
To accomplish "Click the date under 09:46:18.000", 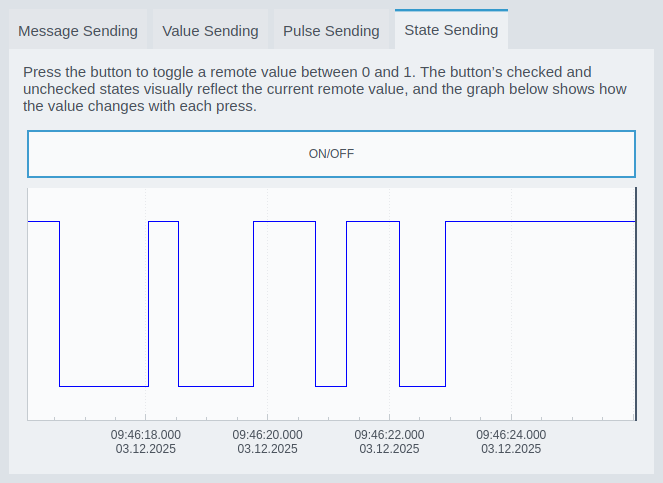I will pyautogui.click(x=146, y=450).
